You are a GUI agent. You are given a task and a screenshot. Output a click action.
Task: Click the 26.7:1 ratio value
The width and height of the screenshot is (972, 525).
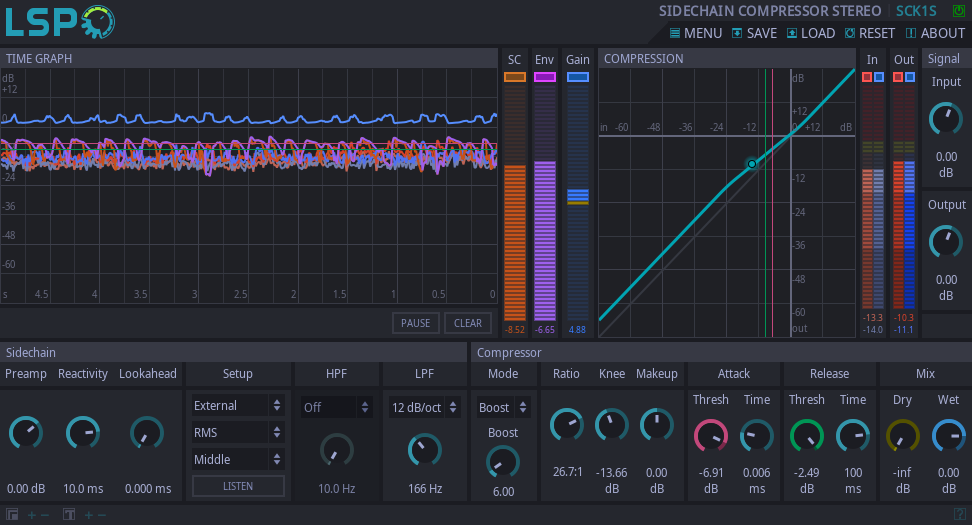[567, 472]
